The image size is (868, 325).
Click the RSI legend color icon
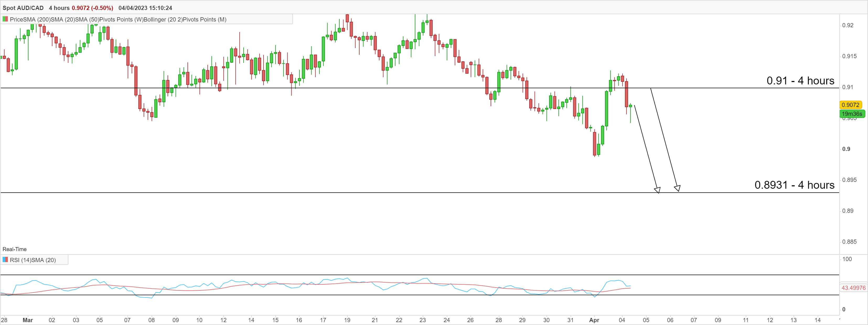(x=5, y=260)
